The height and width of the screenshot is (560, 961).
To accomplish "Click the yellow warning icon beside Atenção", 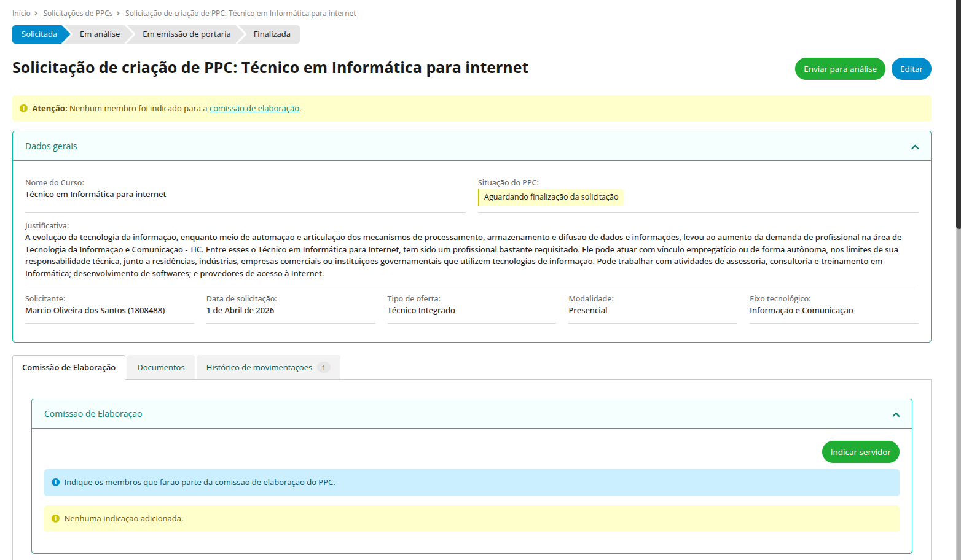I will click(x=23, y=109).
